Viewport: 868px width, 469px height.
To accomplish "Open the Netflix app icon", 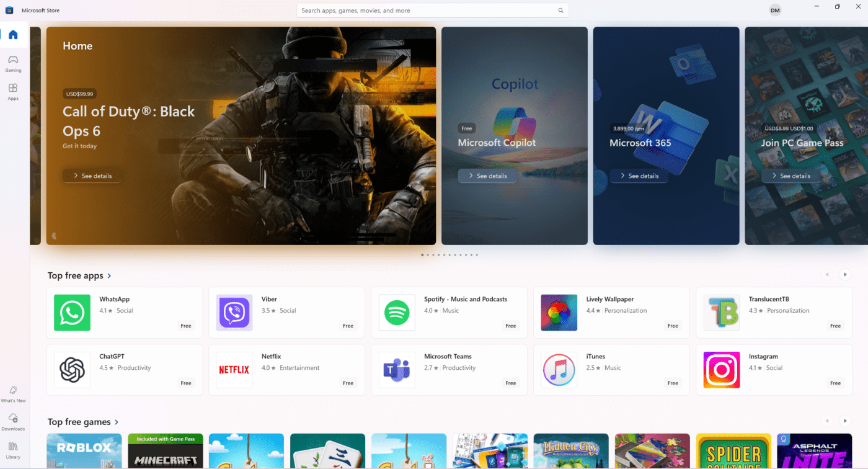I will pos(234,370).
